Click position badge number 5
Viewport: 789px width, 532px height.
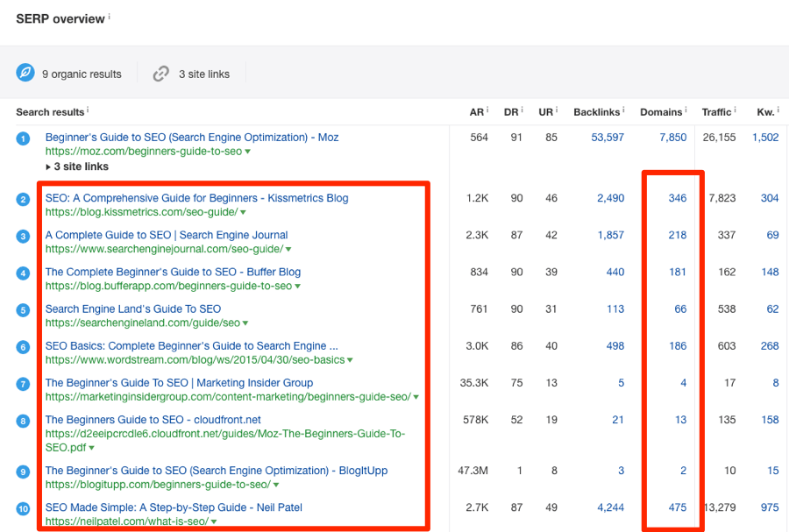tap(23, 309)
